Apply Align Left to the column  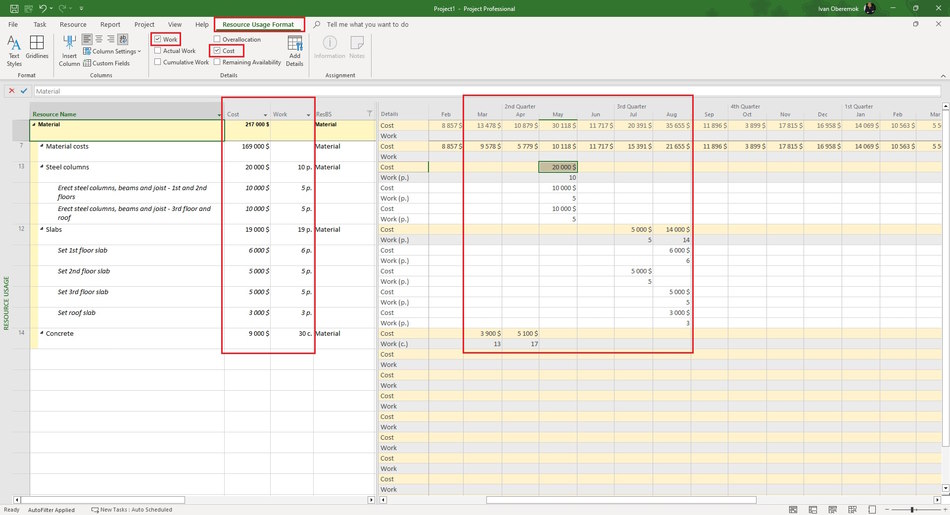click(87, 39)
